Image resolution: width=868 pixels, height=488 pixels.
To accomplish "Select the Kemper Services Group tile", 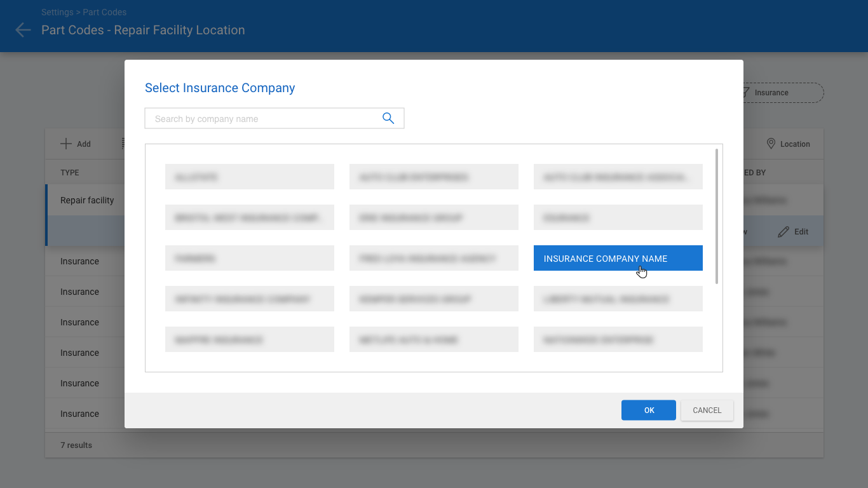I will pyautogui.click(x=433, y=299).
